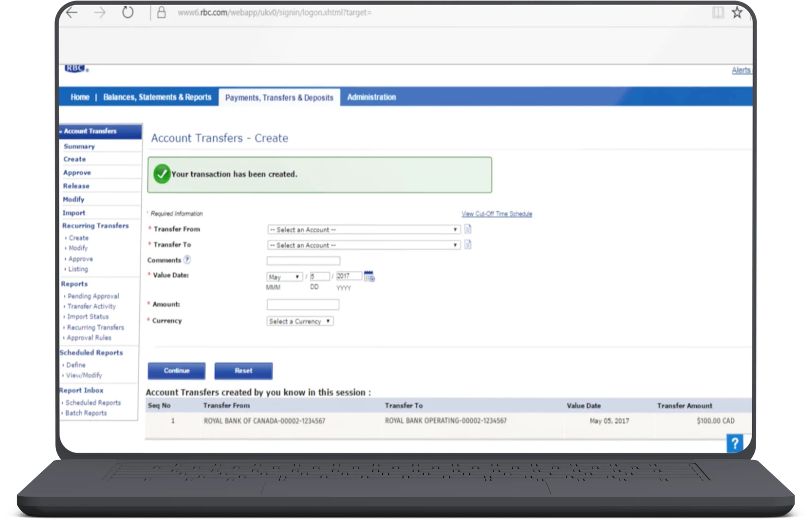Click the browser forward arrow
This screenshot has width=812, height=520.
coord(100,13)
